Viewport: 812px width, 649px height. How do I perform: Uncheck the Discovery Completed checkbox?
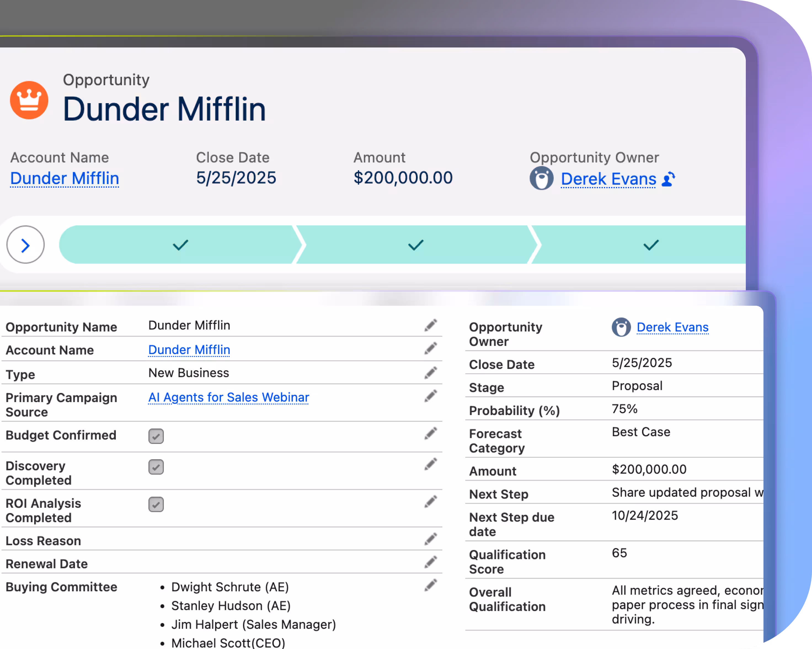click(x=156, y=467)
